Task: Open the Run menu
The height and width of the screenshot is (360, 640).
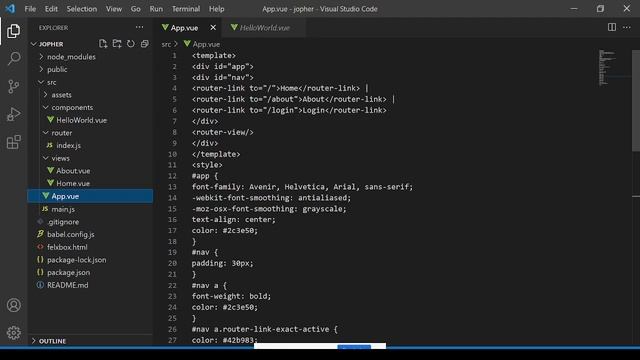Action: (156, 9)
